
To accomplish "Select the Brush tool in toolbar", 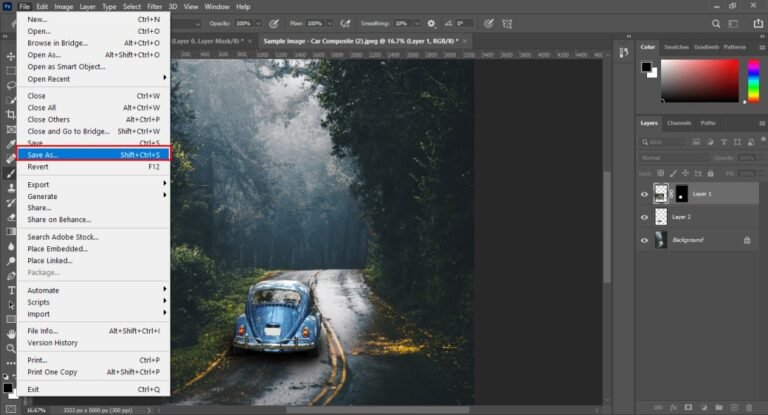I will (11, 173).
